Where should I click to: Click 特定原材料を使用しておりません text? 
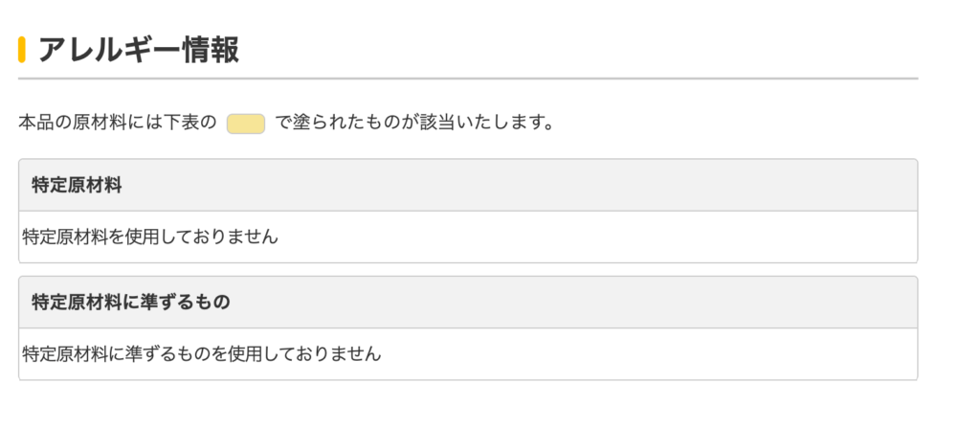pyautogui.click(x=150, y=237)
